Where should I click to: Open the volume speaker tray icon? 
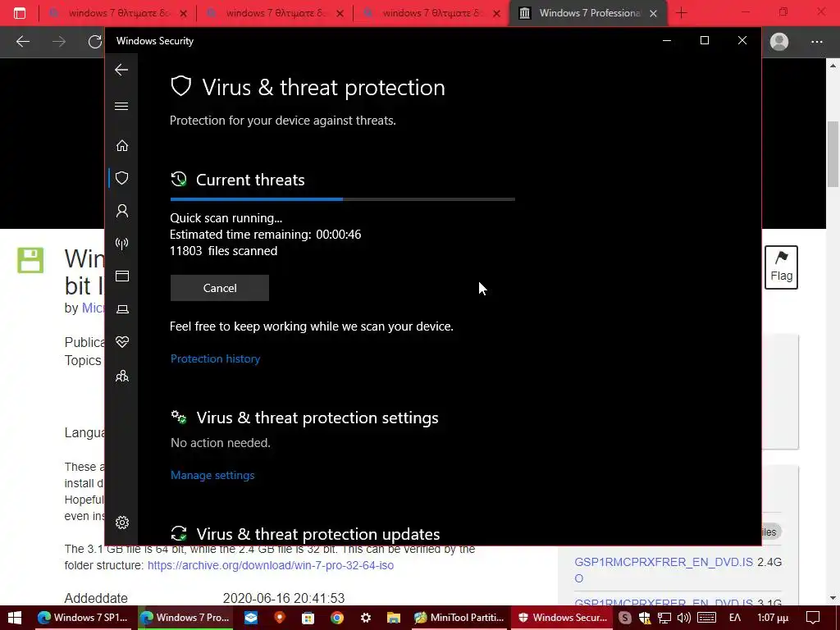coord(683,618)
